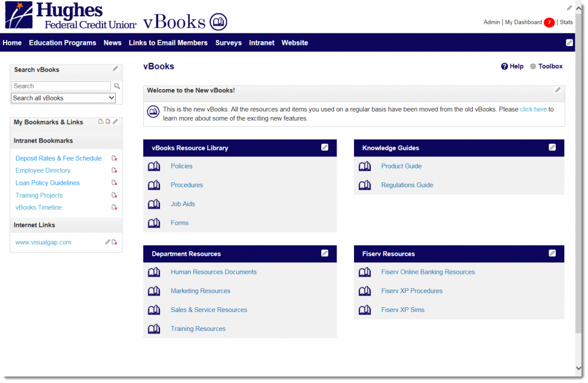Open the Toolbox gear icon
Image resolution: width=588 pixels, height=383 pixels.
[x=532, y=66]
